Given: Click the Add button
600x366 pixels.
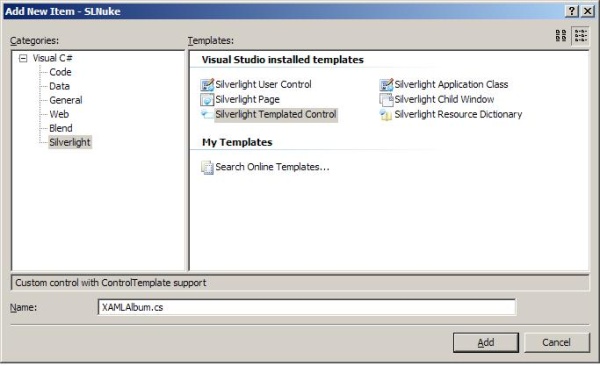Looking at the screenshot, I should (x=486, y=342).
